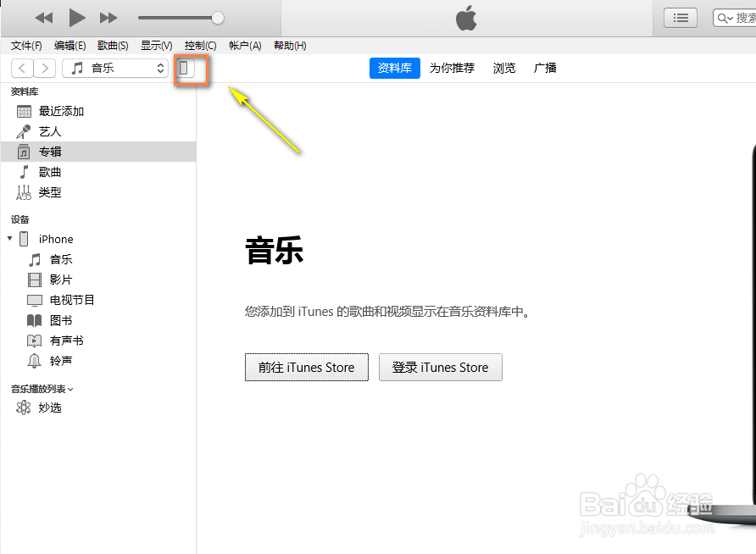Switch to the 广播 tab
Image resolution: width=756 pixels, height=554 pixels.
point(545,68)
